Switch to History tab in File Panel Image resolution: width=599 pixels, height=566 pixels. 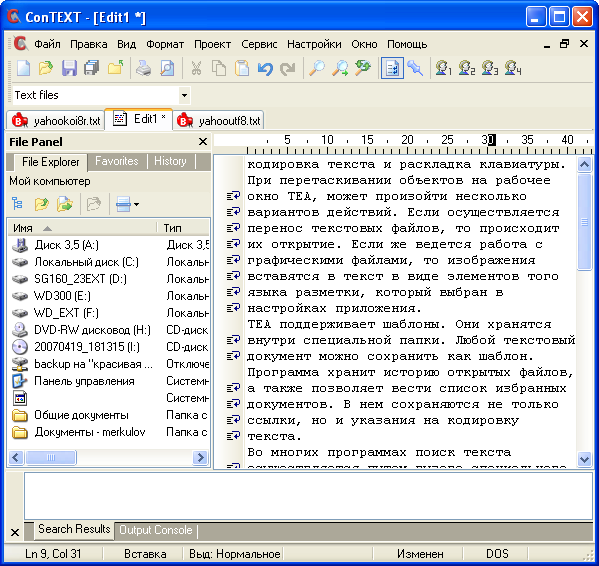[170, 161]
